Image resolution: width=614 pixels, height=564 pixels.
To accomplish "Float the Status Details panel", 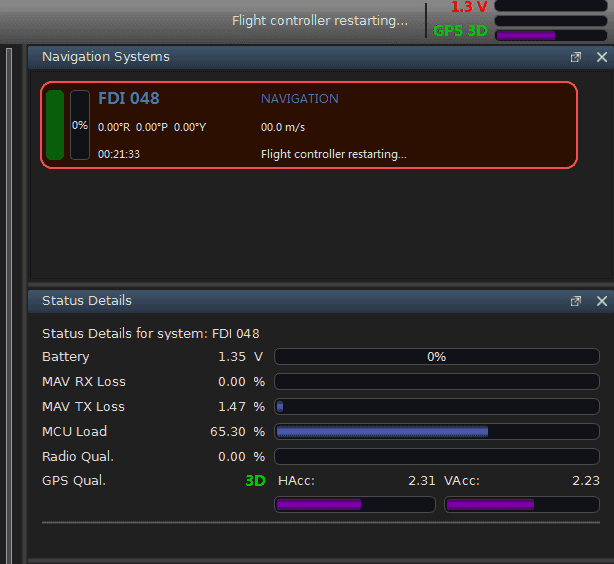I will pos(575,301).
